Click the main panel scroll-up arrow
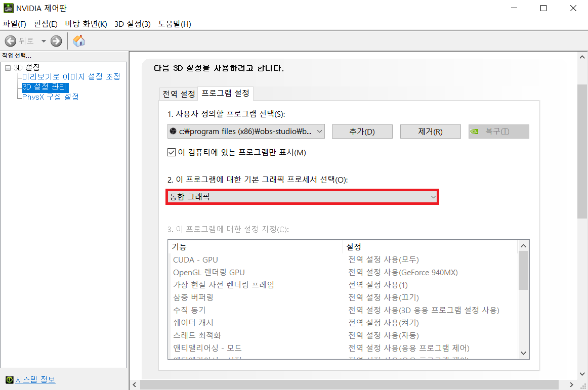 coord(582,57)
